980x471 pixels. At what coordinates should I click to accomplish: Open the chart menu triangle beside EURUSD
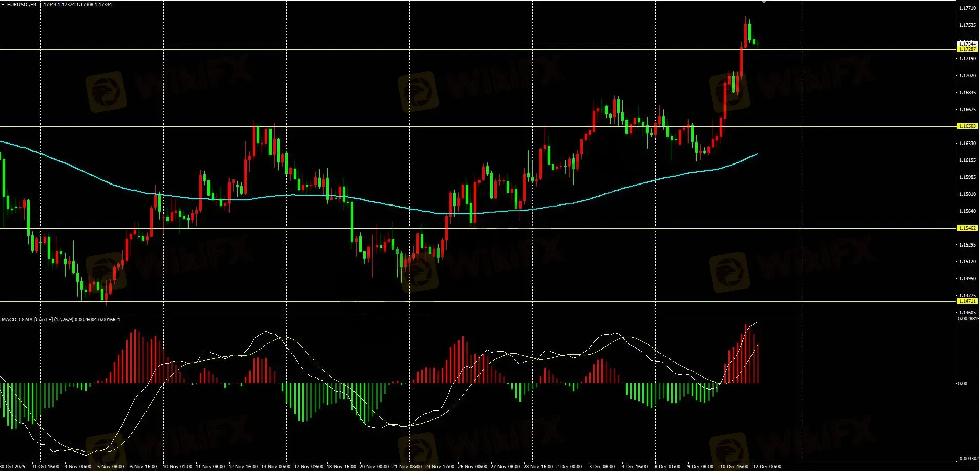click(x=3, y=5)
